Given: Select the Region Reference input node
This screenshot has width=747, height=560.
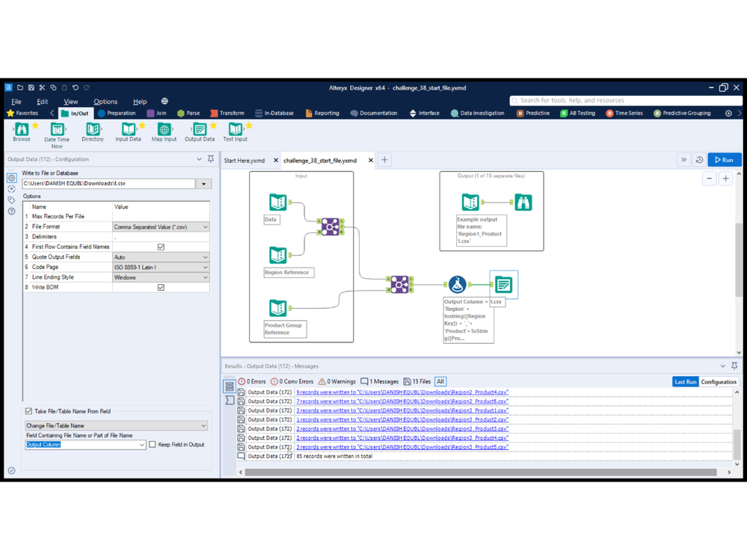Looking at the screenshot, I should pos(277,255).
